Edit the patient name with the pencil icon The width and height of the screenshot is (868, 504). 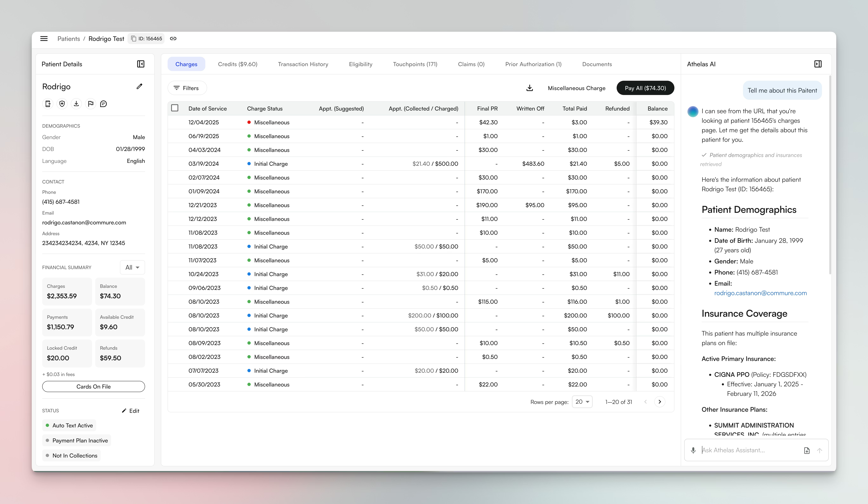139,86
